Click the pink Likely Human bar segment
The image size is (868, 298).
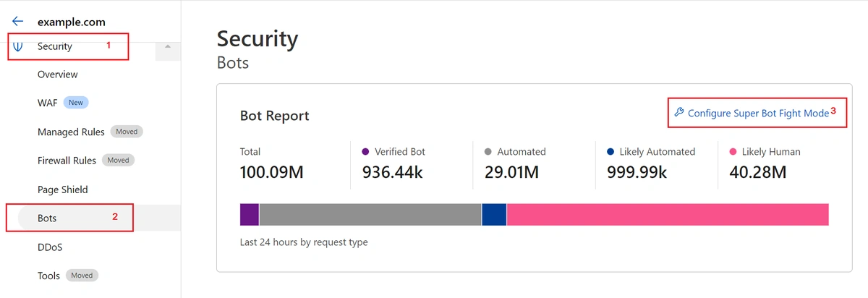point(667,215)
